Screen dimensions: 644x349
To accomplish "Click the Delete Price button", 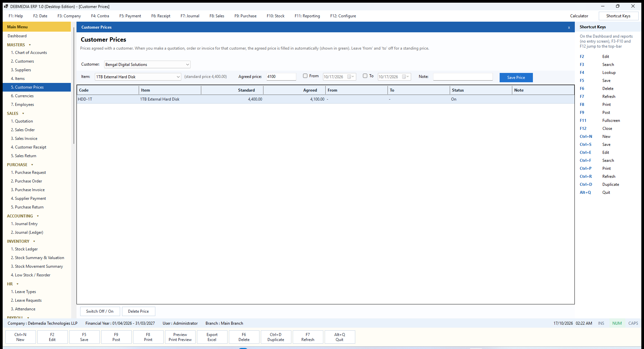I will click(x=138, y=311).
